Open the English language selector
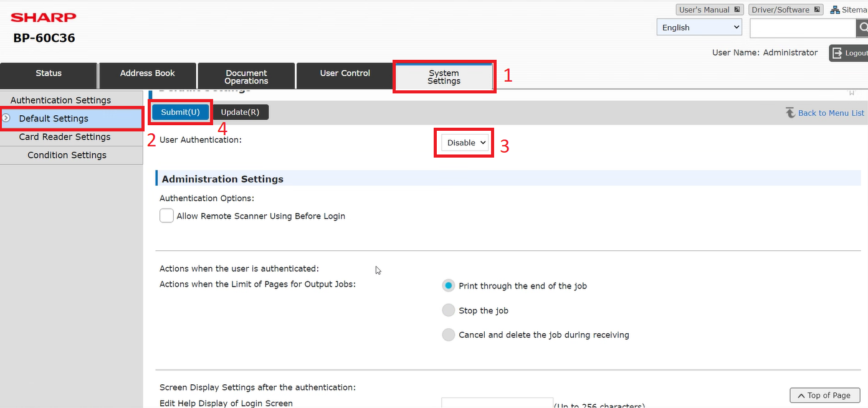The width and height of the screenshot is (868, 408). (699, 27)
